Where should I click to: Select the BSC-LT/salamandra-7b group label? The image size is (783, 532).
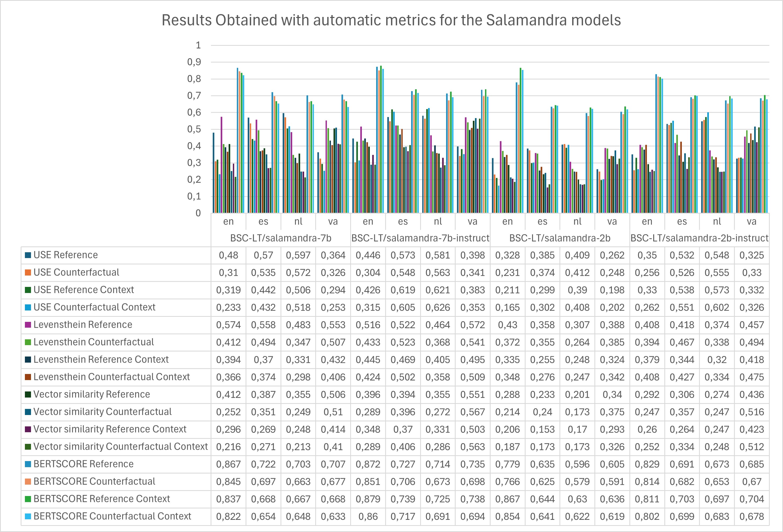[281, 238]
